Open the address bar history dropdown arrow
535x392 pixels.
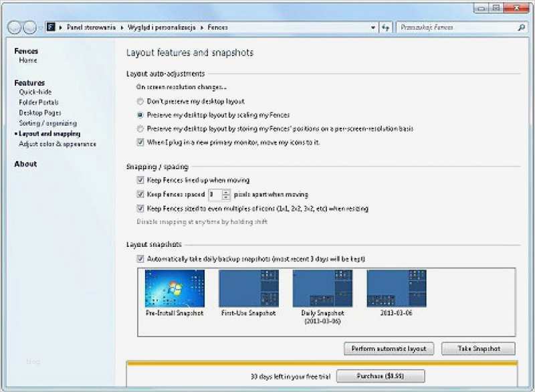coord(373,27)
